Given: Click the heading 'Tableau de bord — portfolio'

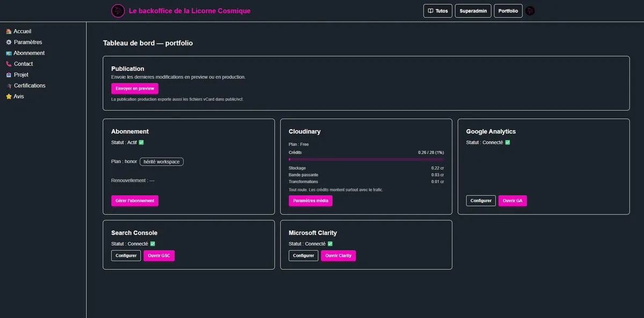Looking at the screenshot, I should point(148,43).
